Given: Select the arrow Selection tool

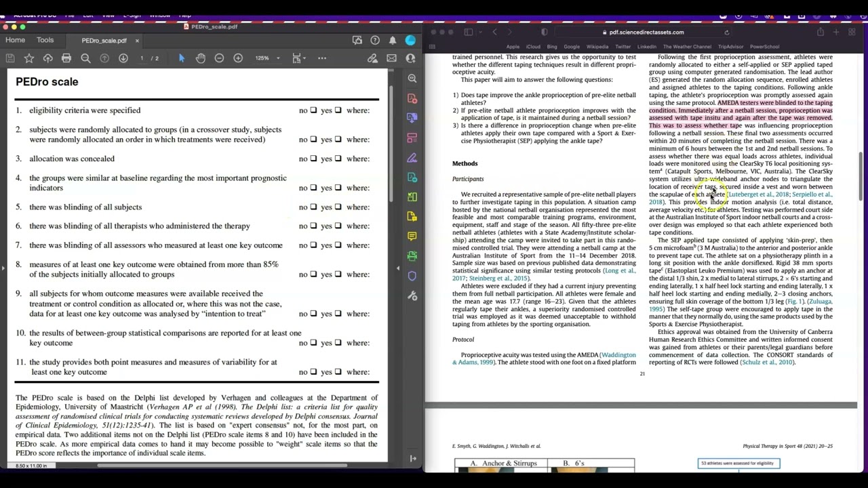Looking at the screenshot, I should (181, 58).
